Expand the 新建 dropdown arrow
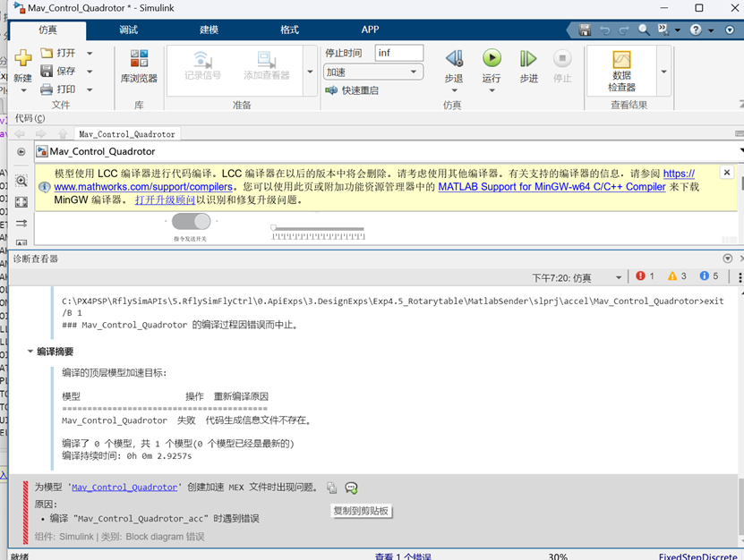Screen dimensions: 744x560 pos(23,90)
